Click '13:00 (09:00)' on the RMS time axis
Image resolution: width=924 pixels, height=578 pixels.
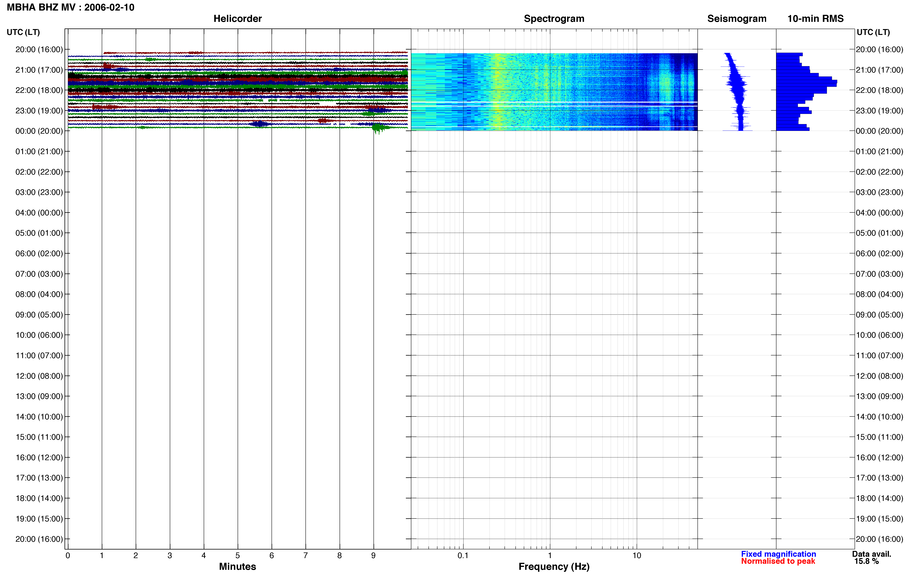880,396
